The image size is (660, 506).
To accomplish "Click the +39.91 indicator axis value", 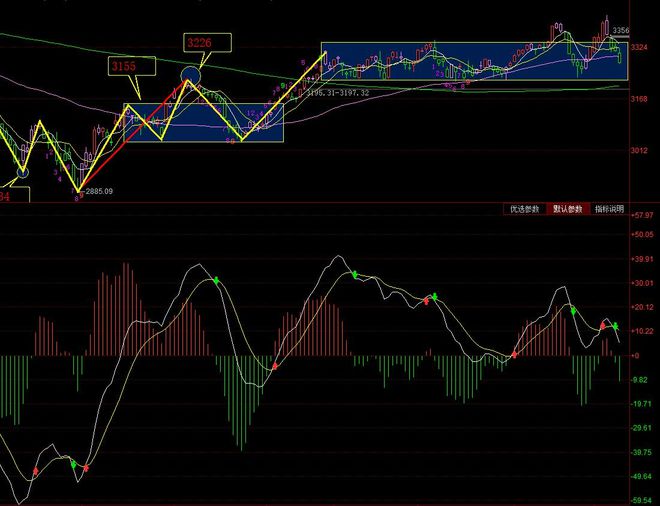I will click(642, 259).
